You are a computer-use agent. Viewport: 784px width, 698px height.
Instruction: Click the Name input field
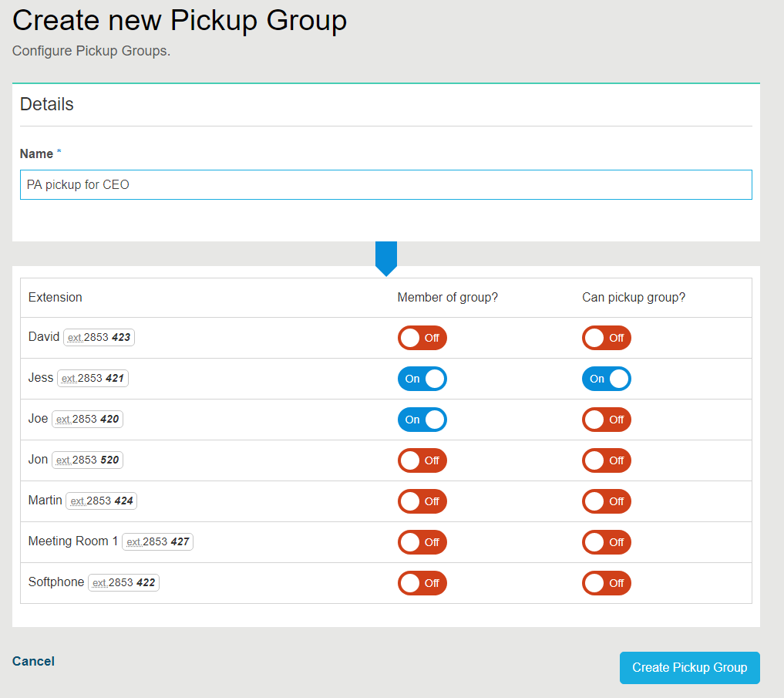pyautogui.click(x=385, y=185)
